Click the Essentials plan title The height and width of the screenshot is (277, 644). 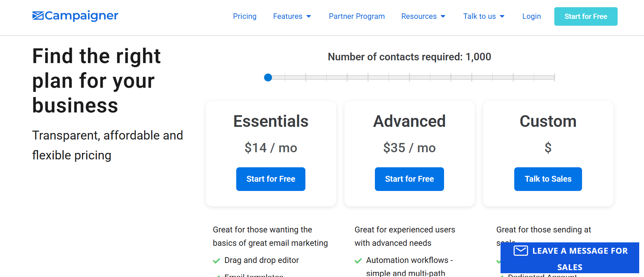point(271,121)
